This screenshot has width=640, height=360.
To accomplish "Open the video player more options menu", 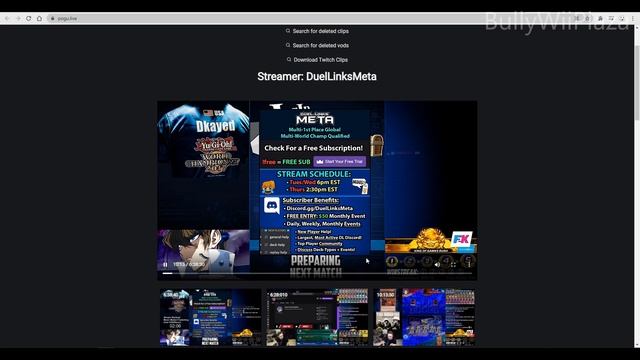I will click(x=469, y=264).
